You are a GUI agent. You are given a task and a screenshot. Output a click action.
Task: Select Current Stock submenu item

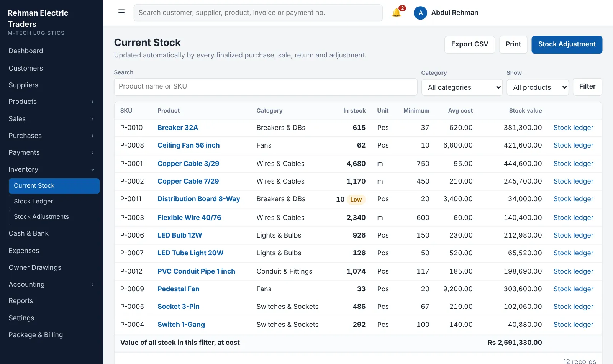54,186
